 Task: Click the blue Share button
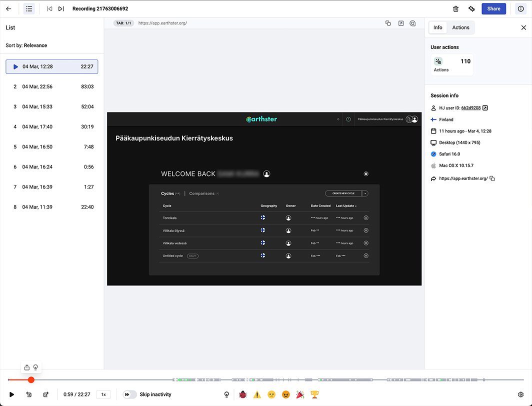point(493,9)
